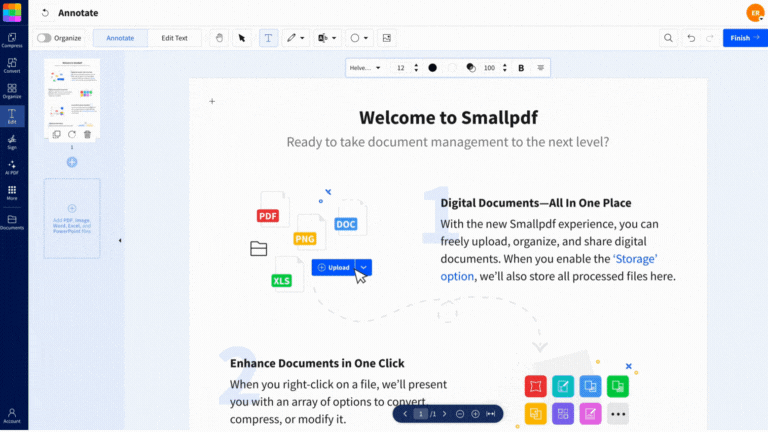Redo the last action

pos(710,38)
